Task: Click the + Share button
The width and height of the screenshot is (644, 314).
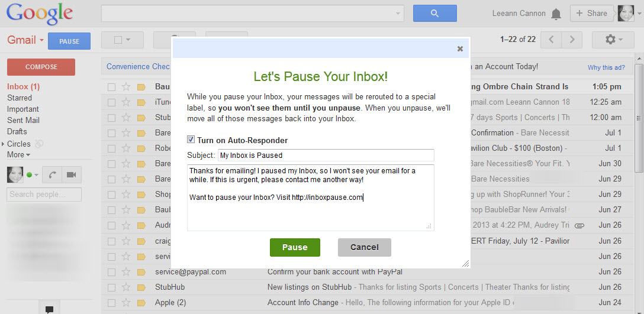Action: coord(592,13)
